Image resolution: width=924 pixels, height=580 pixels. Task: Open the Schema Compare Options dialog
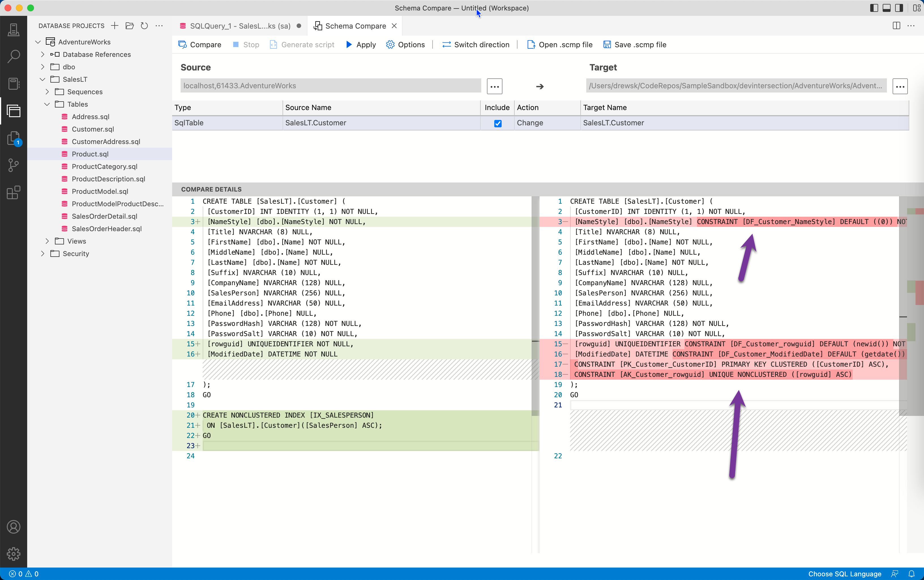pyautogui.click(x=405, y=44)
